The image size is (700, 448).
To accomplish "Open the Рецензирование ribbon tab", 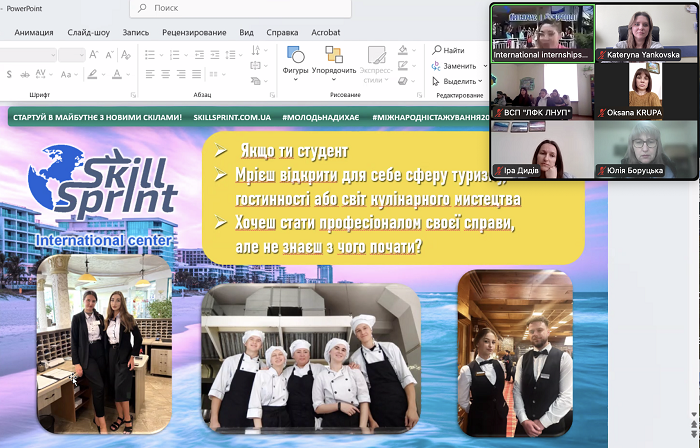I will (x=193, y=32).
